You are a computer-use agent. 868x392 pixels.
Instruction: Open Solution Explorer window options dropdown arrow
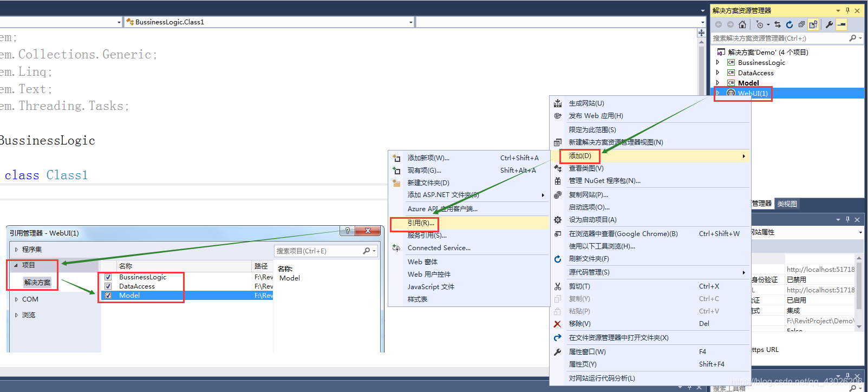(838, 10)
